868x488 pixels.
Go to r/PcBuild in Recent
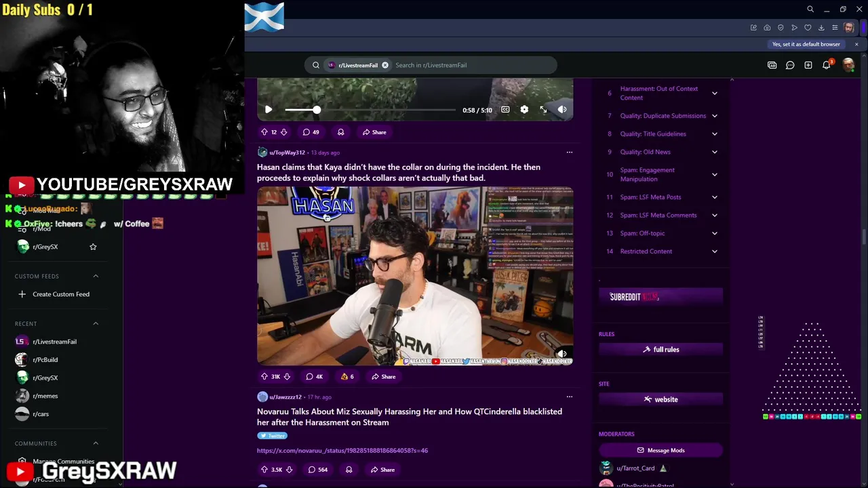coord(45,360)
